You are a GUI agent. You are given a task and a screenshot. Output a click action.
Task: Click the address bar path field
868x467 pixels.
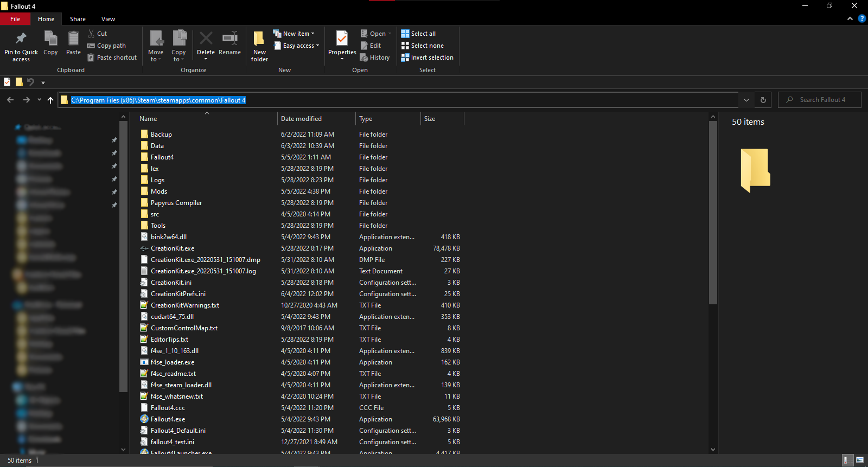coord(399,100)
